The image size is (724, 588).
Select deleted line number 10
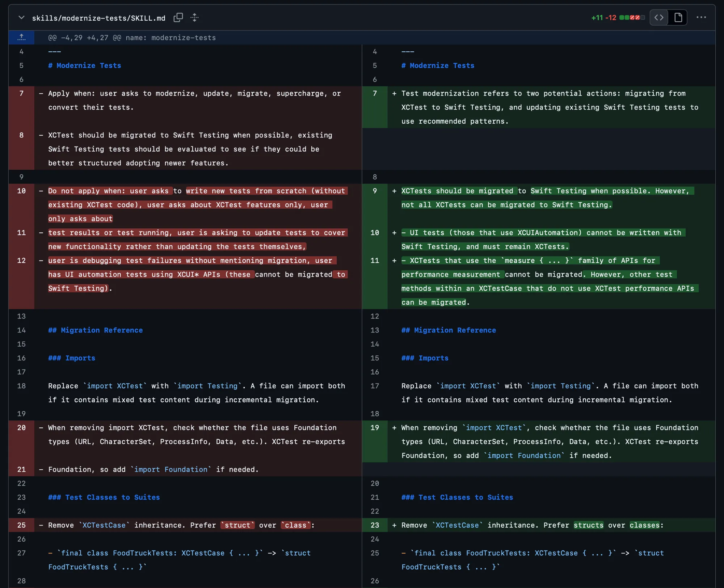(21, 191)
